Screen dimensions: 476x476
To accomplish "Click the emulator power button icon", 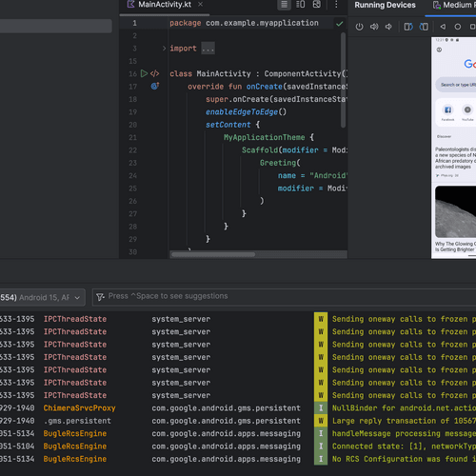I will pos(359,27).
